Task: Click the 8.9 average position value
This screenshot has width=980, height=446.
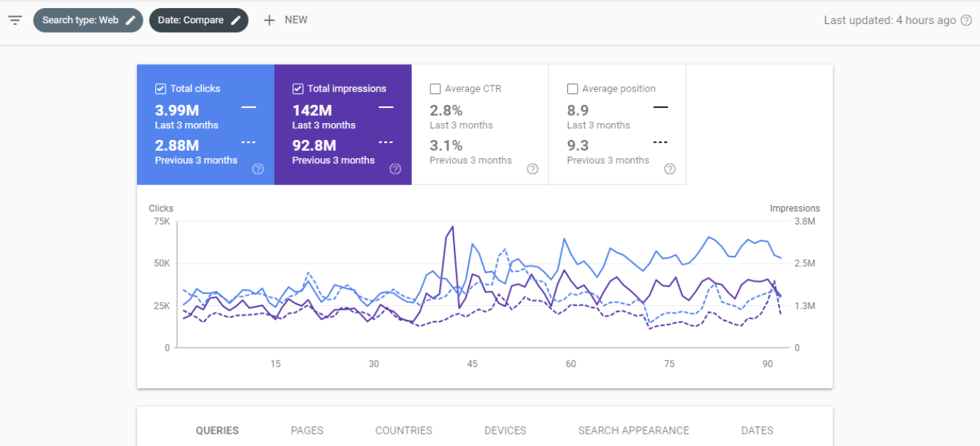Action: (x=577, y=110)
